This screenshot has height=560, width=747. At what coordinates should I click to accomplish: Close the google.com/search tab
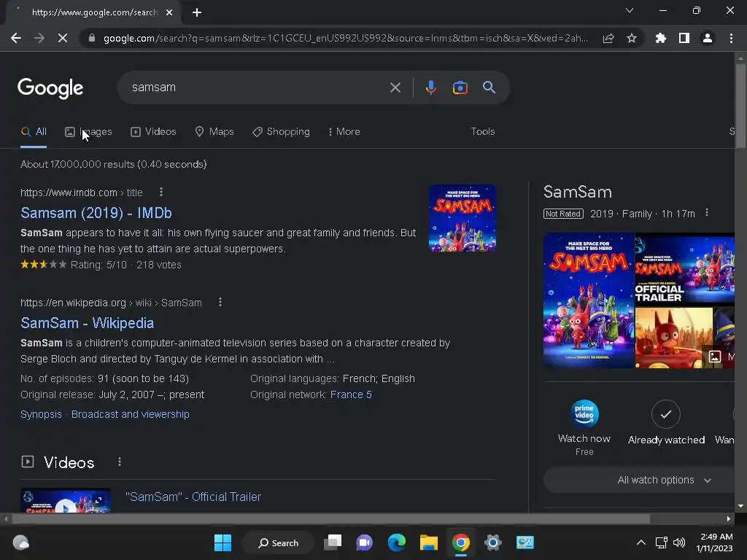coord(169,12)
